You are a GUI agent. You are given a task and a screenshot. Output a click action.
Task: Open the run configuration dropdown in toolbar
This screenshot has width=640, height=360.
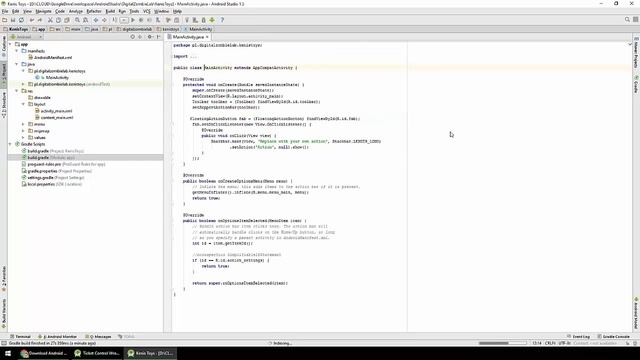[124, 20]
